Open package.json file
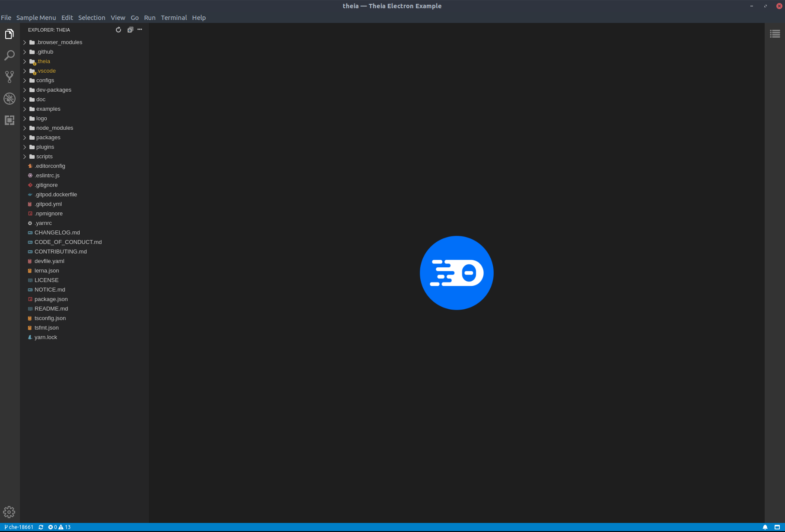This screenshot has height=532, width=785. click(84, 299)
